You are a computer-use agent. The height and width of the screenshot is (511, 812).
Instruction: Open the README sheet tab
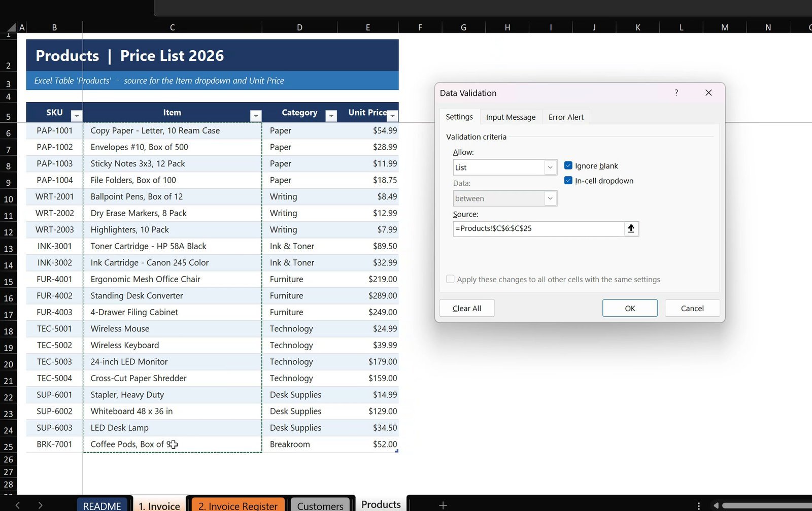[x=102, y=505]
